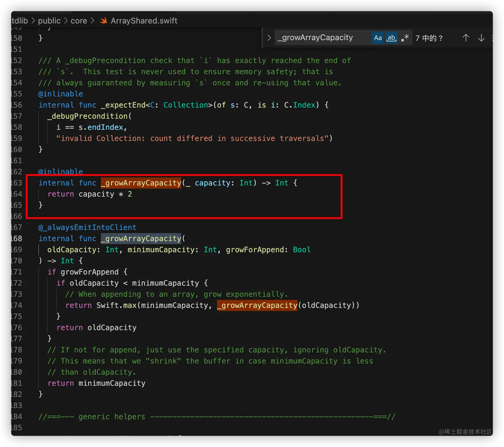Click 's.endIndex' in the precondition

pos(101,127)
